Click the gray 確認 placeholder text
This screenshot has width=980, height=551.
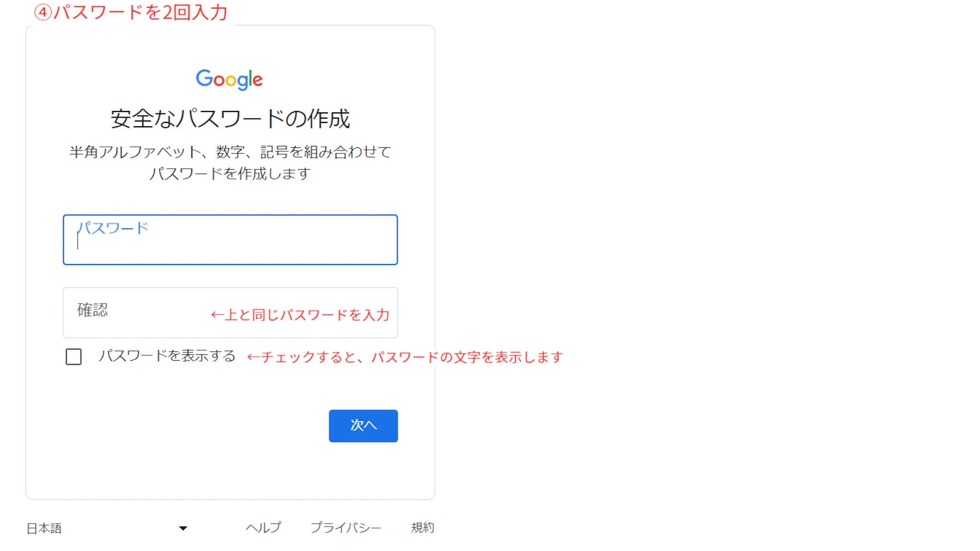pyautogui.click(x=92, y=310)
